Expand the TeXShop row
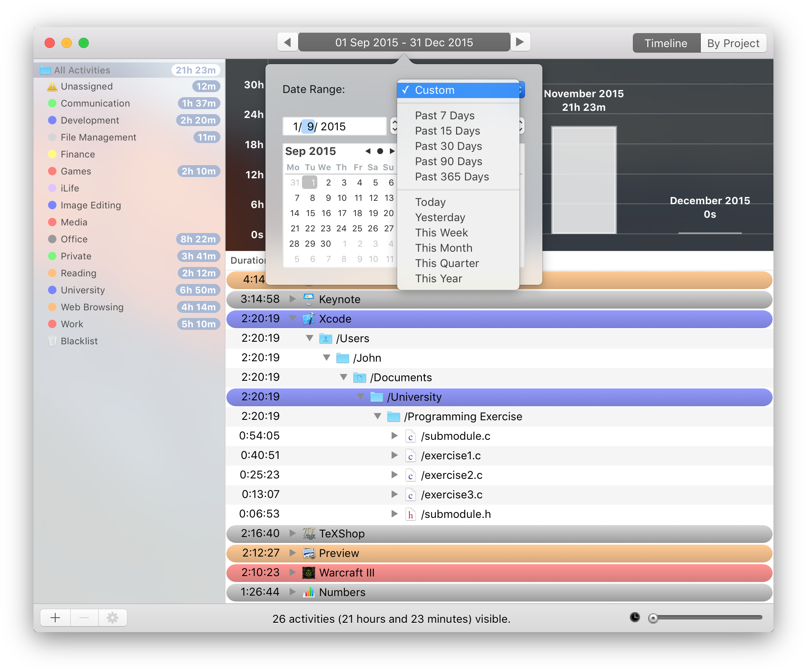Image resolution: width=807 pixels, height=672 pixels. [x=292, y=533]
